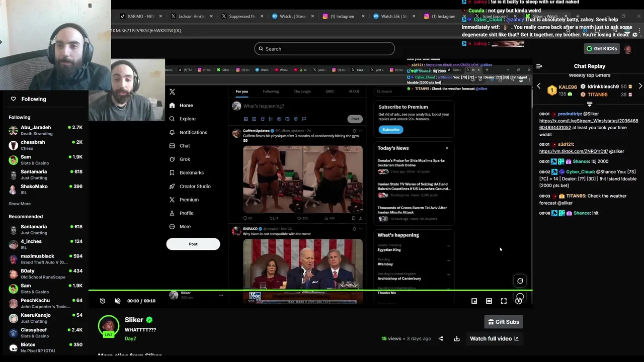
Task: Switch to the Jackson Hinkle browser tab
Action: (x=191, y=16)
